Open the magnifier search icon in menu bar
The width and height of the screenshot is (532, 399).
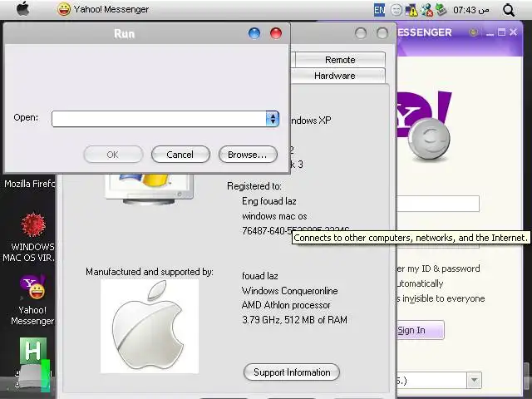509,10
